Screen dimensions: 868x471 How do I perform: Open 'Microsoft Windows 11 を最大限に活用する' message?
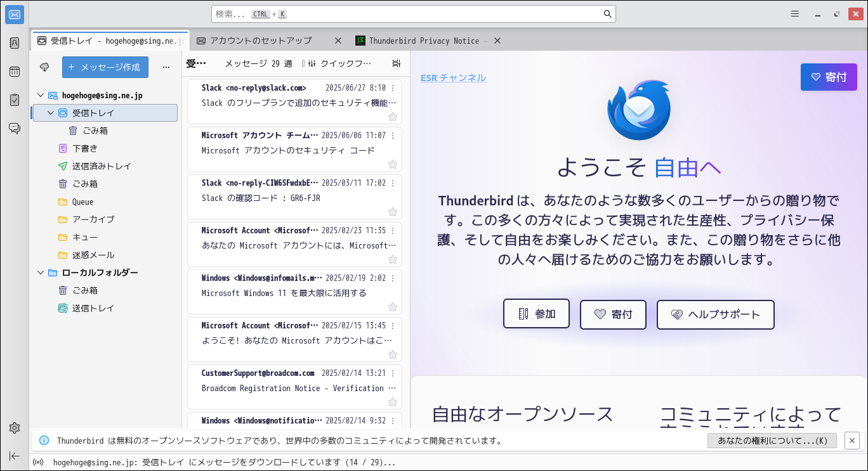click(294, 292)
